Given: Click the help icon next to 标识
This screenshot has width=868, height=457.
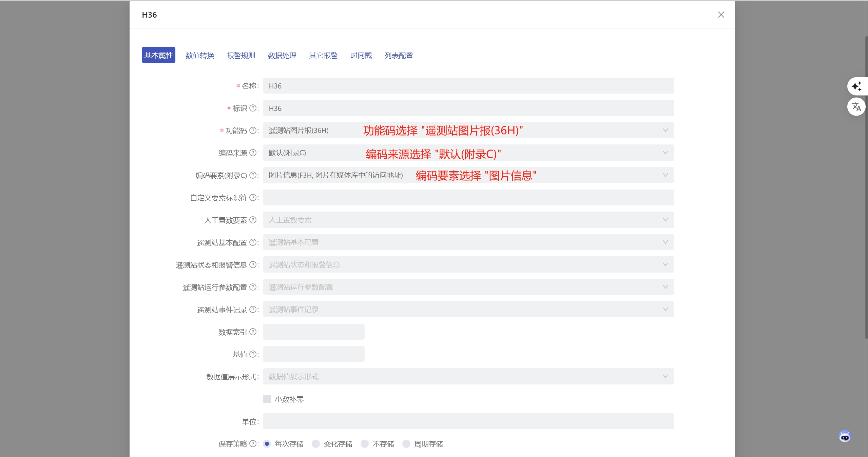Looking at the screenshot, I should click(x=253, y=108).
